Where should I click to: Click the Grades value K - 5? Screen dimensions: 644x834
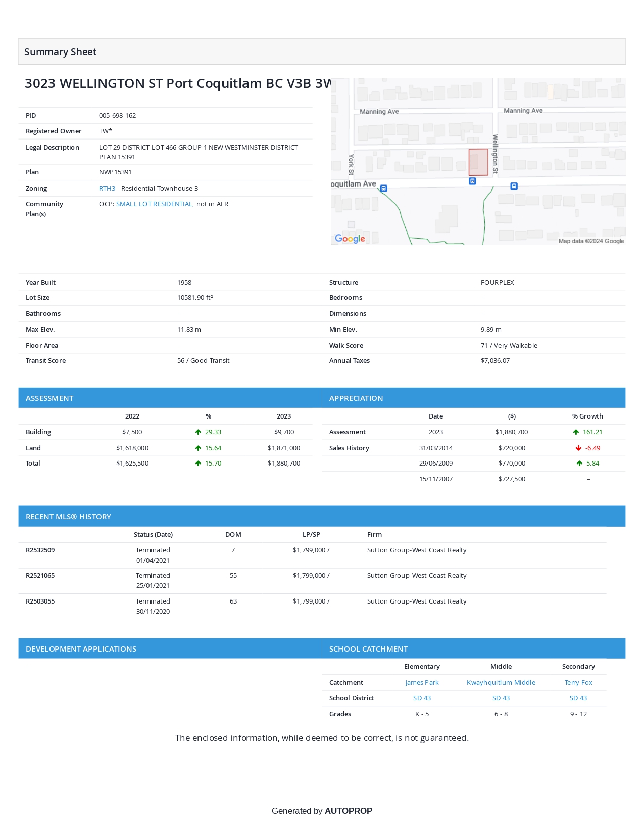(422, 714)
